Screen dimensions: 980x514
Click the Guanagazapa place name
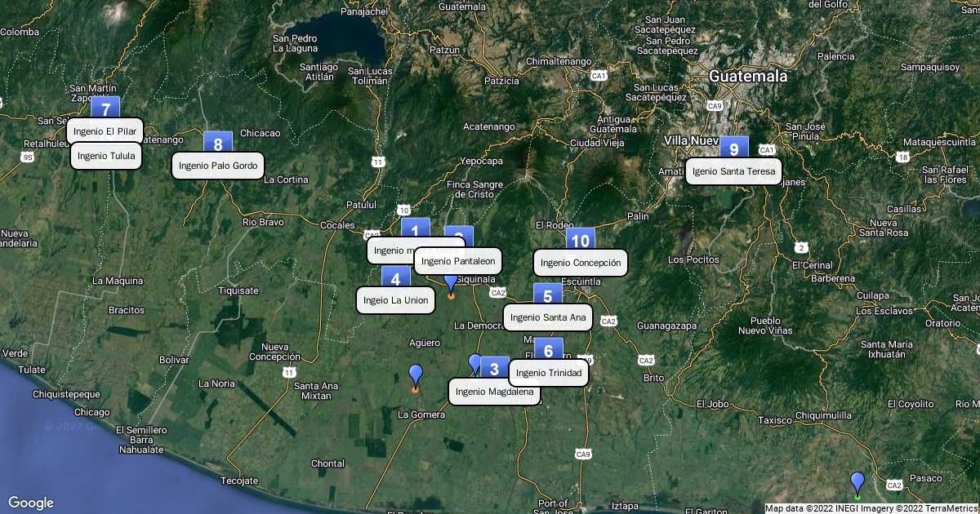pyautogui.click(x=666, y=326)
